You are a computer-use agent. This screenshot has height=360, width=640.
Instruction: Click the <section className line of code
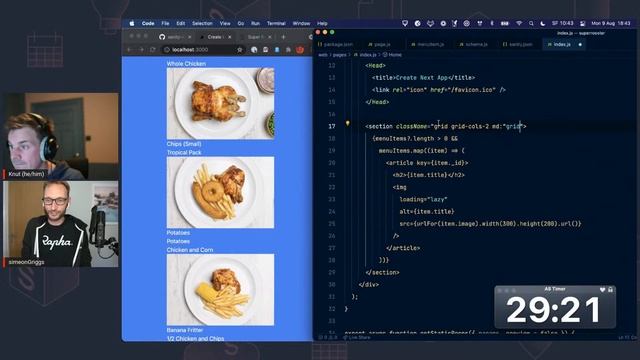(446, 127)
